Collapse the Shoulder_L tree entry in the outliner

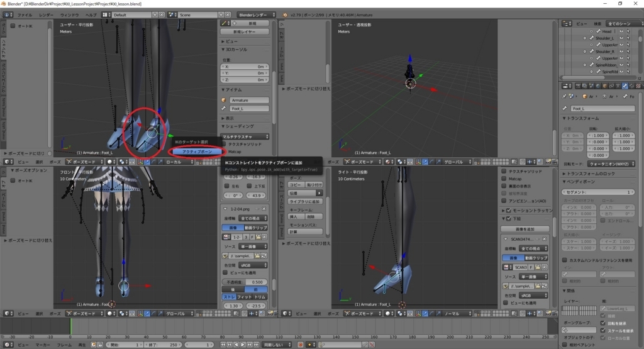pyautogui.click(x=585, y=38)
